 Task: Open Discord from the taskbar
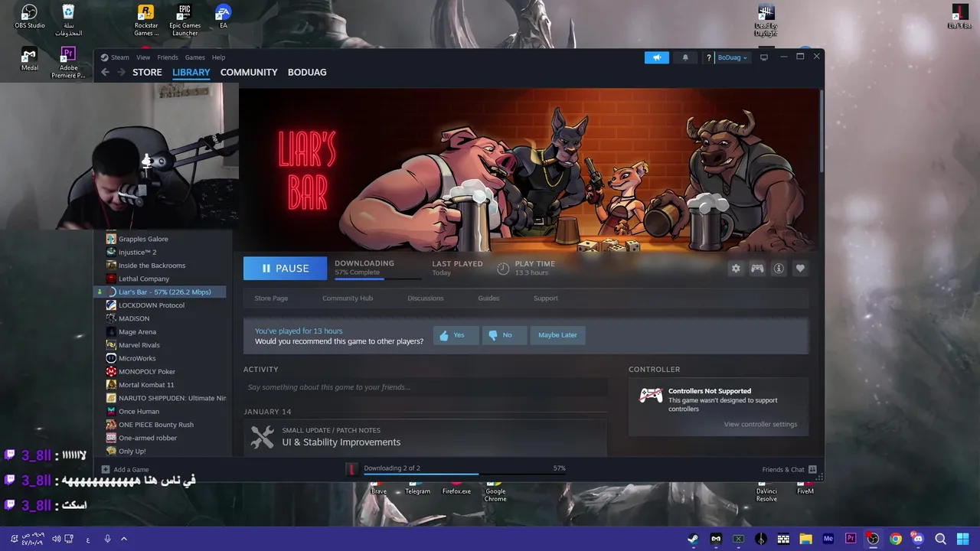pos(918,539)
